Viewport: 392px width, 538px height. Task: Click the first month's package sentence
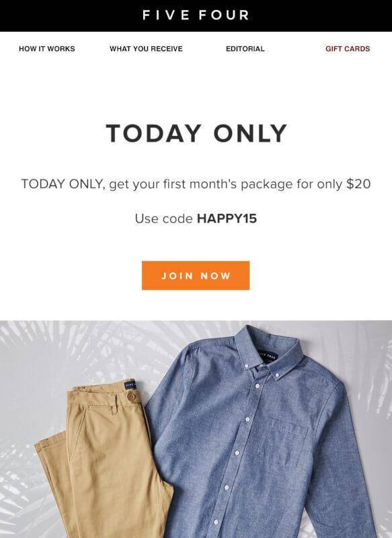point(196,184)
